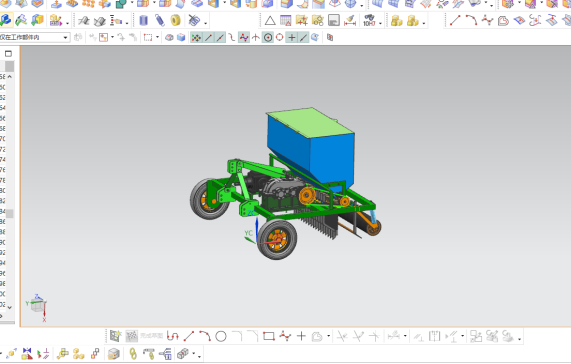Select the blue cylinder feature icon
The height and width of the screenshot is (364, 571).
tap(143, 20)
